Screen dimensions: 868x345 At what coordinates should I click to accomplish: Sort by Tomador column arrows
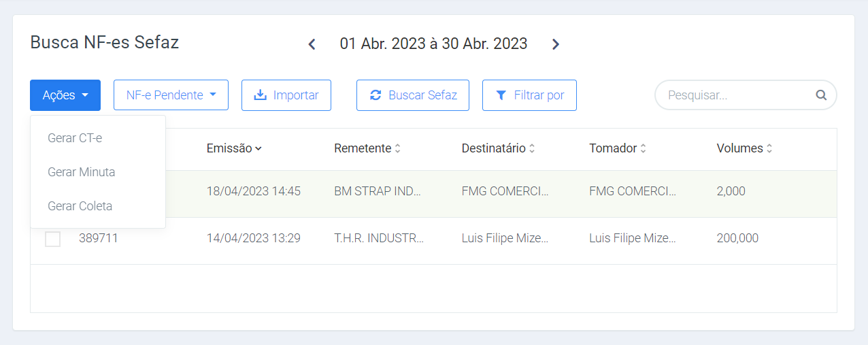tap(644, 148)
